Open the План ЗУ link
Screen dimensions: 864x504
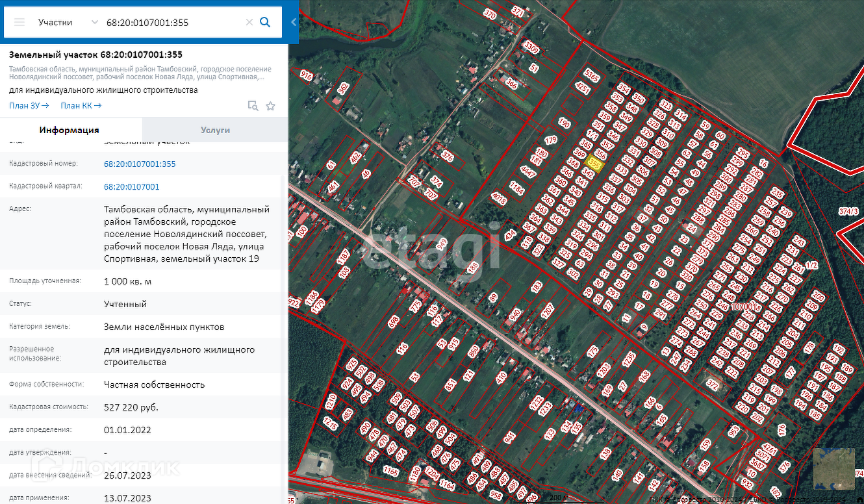(x=29, y=106)
